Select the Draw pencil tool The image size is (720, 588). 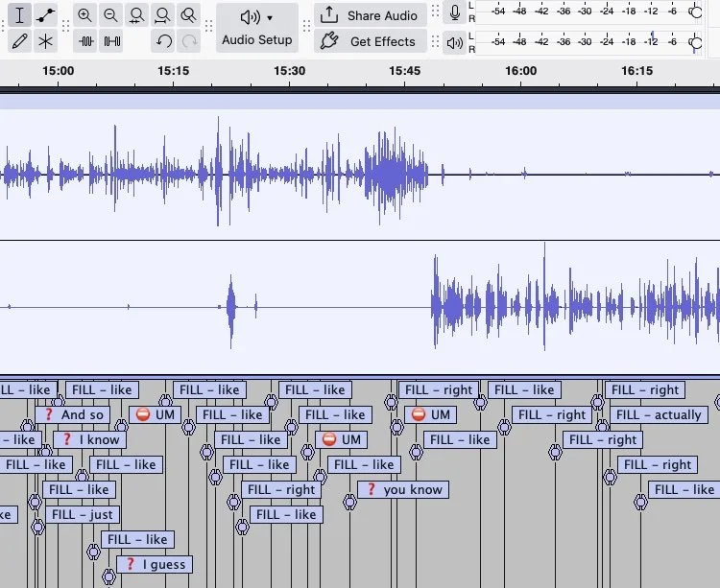pyautogui.click(x=19, y=41)
